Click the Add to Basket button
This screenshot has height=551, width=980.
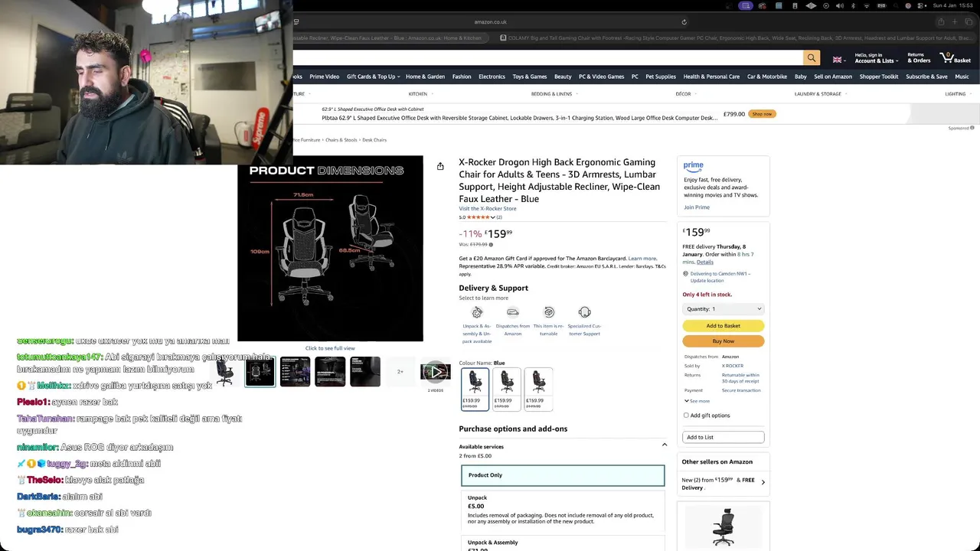(x=723, y=326)
